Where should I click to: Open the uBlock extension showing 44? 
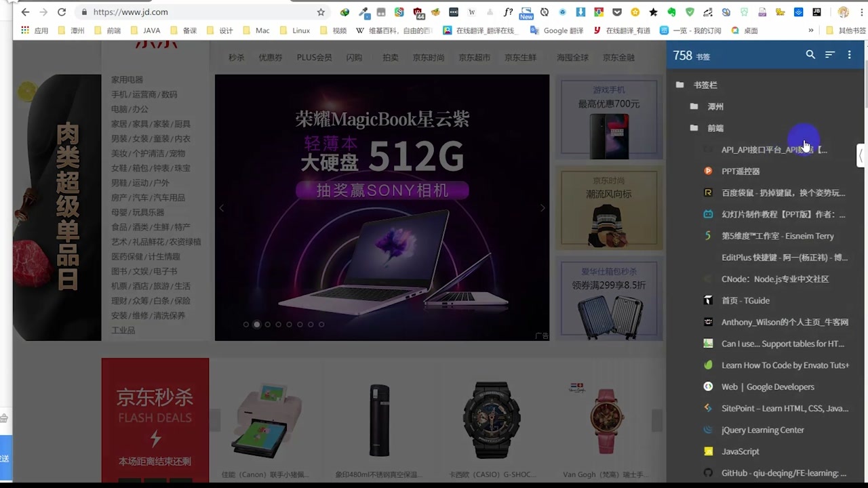tap(418, 12)
